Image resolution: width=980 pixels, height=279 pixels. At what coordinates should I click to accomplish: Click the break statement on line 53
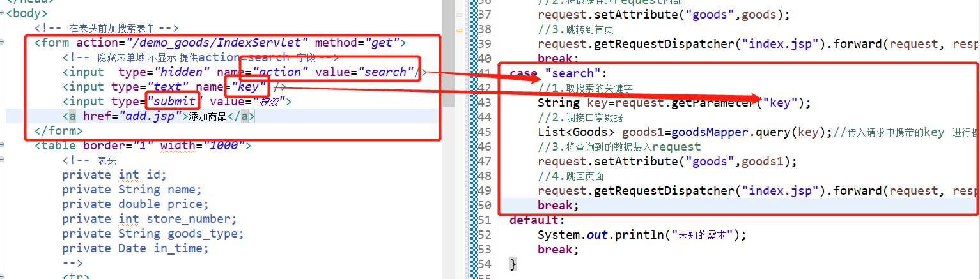[558, 250]
